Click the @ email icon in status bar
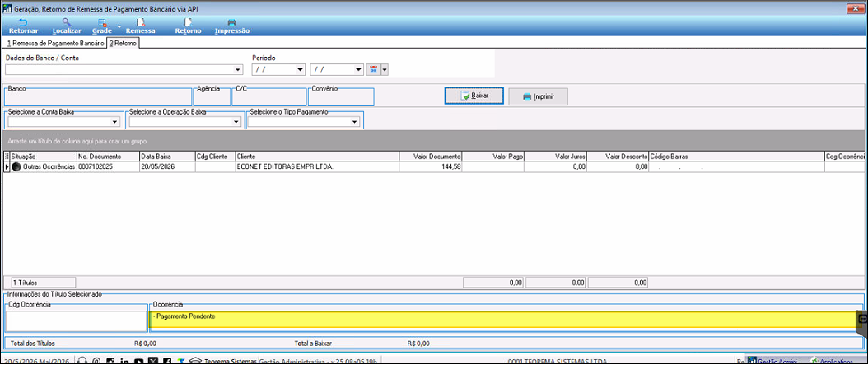868x365 pixels. (x=96, y=361)
